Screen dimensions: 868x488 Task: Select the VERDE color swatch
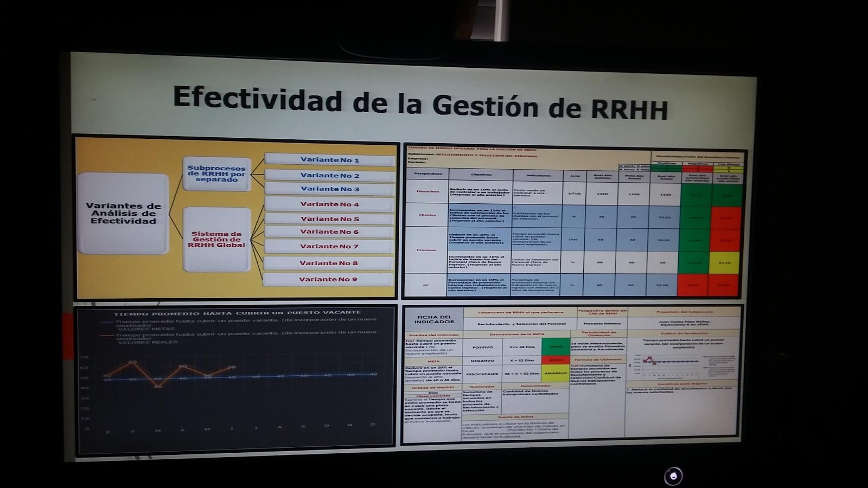point(557,347)
